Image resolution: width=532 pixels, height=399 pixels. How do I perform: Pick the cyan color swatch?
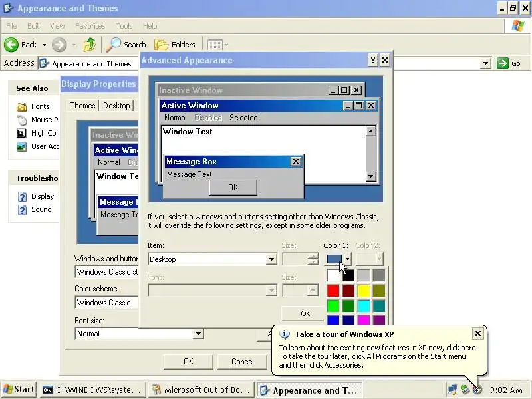click(364, 306)
